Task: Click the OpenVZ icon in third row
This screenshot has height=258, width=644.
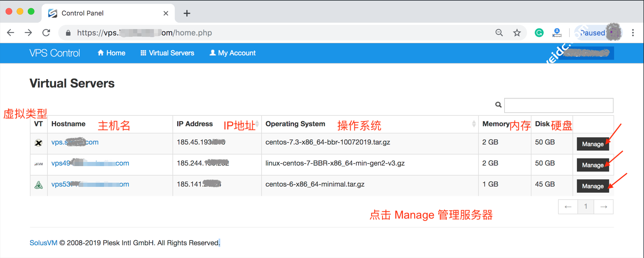Action: click(x=39, y=185)
